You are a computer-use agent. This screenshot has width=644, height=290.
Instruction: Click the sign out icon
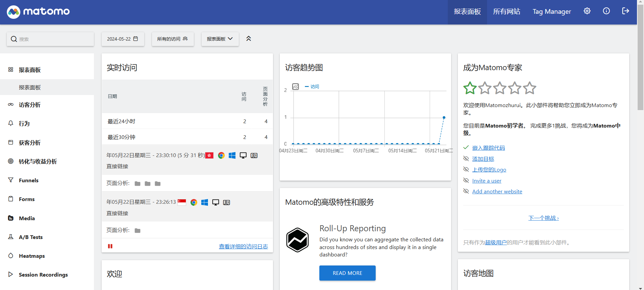[x=626, y=11]
